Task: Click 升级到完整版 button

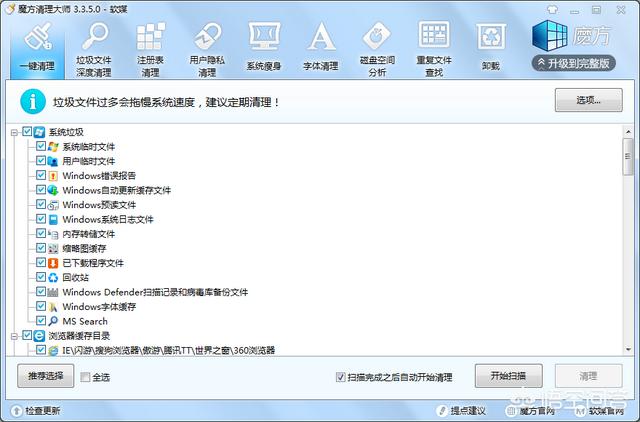Action: 573,63
